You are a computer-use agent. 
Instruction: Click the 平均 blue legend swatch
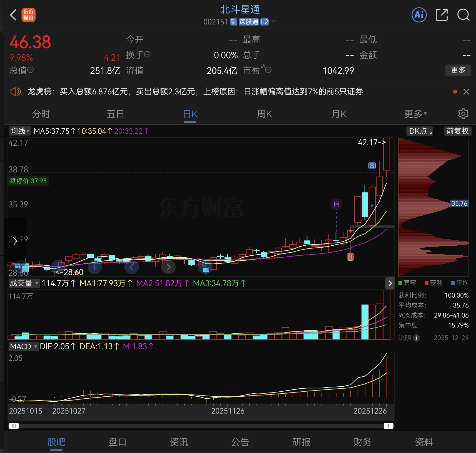click(x=453, y=283)
